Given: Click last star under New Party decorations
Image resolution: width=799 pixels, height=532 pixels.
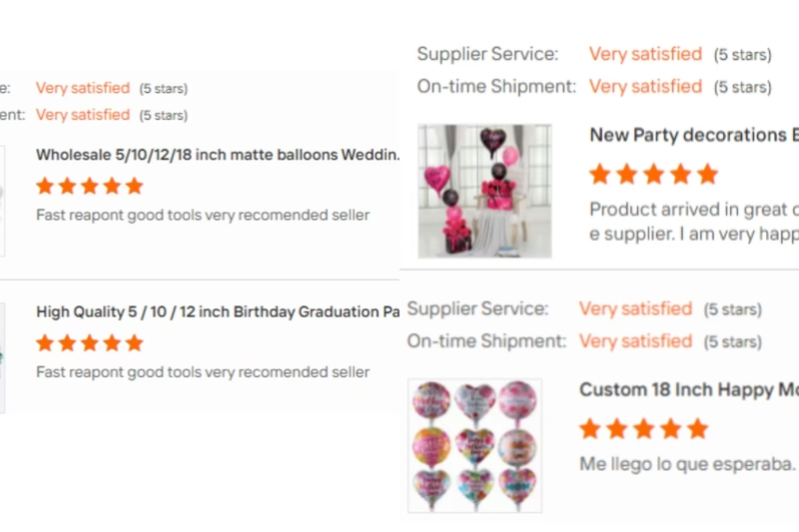Looking at the screenshot, I should click(707, 175).
